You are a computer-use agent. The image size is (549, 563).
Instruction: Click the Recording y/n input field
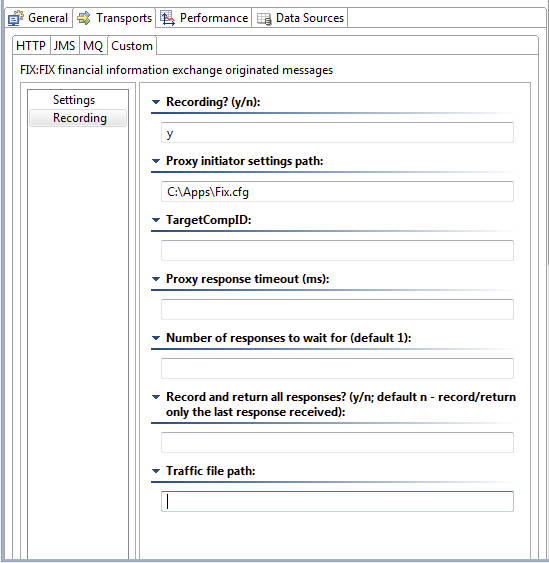click(x=337, y=133)
